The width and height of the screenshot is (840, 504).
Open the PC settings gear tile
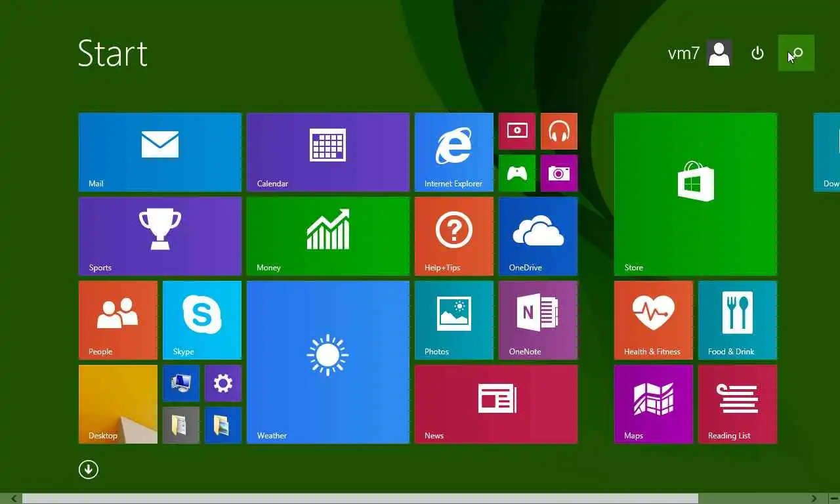[x=223, y=383]
